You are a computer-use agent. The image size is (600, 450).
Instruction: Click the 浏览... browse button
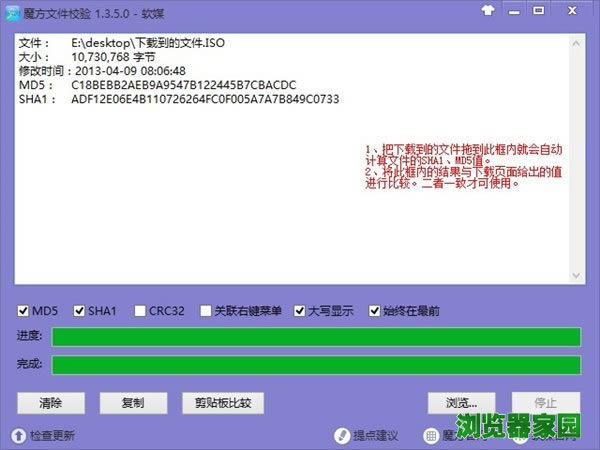point(461,403)
